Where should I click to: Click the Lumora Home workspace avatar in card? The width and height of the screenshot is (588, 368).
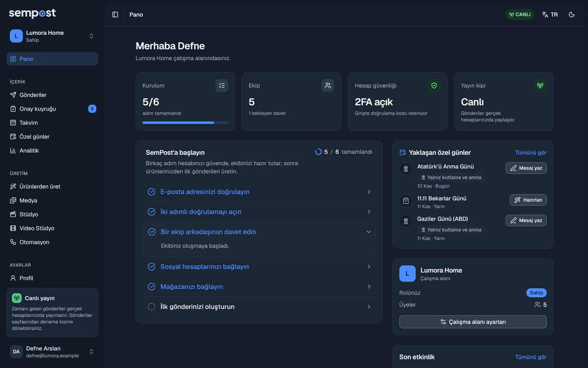click(x=408, y=274)
